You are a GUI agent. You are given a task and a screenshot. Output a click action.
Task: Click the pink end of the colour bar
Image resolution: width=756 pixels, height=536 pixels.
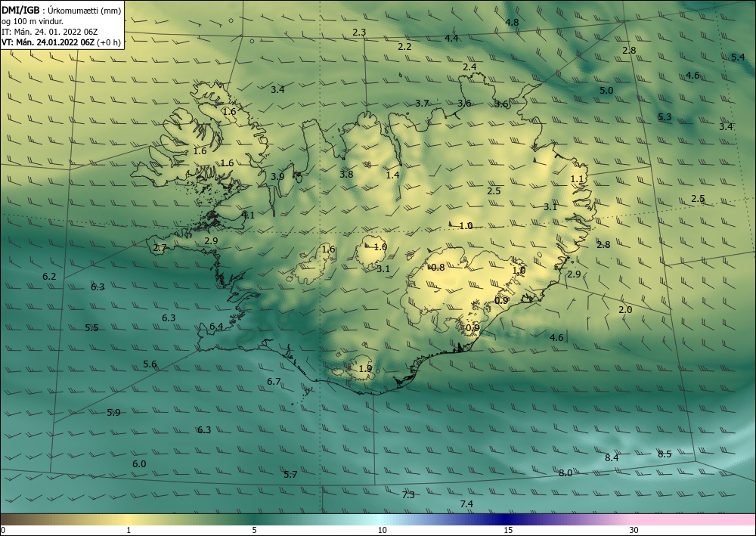(694, 519)
